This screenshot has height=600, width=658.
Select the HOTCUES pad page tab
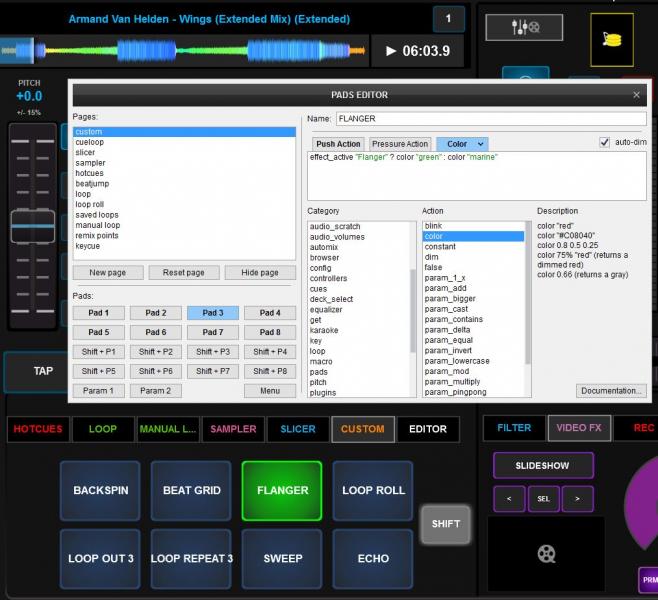pos(38,429)
